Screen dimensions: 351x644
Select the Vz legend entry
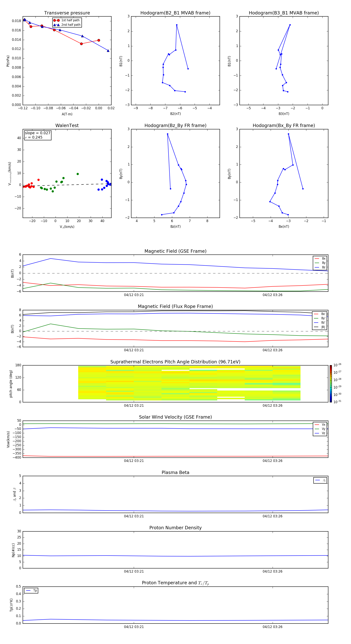[320, 433]
